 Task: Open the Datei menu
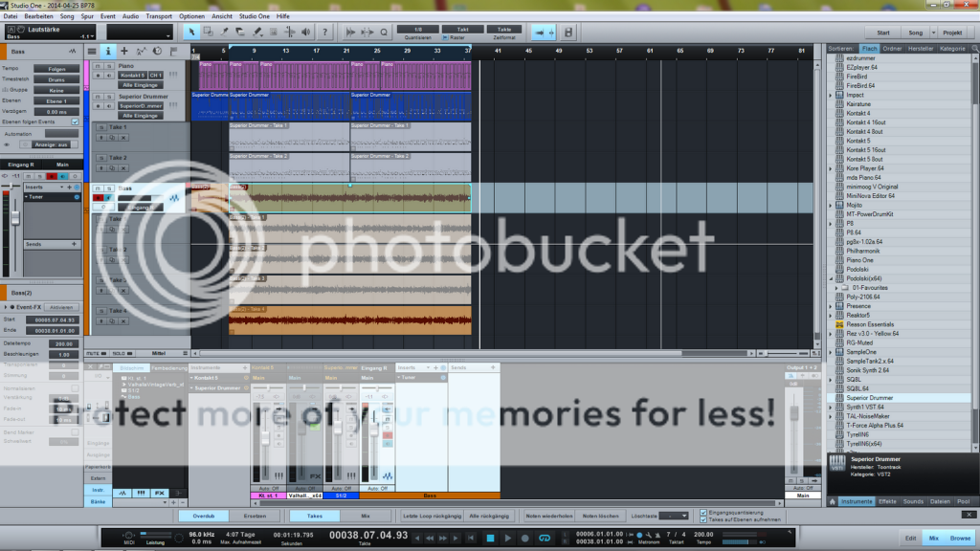pyautogui.click(x=11, y=16)
